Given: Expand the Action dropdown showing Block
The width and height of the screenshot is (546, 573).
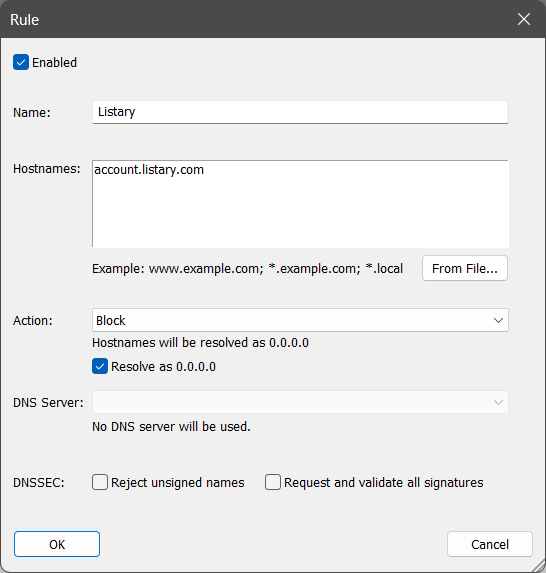Looking at the screenshot, I should (300, 320).
